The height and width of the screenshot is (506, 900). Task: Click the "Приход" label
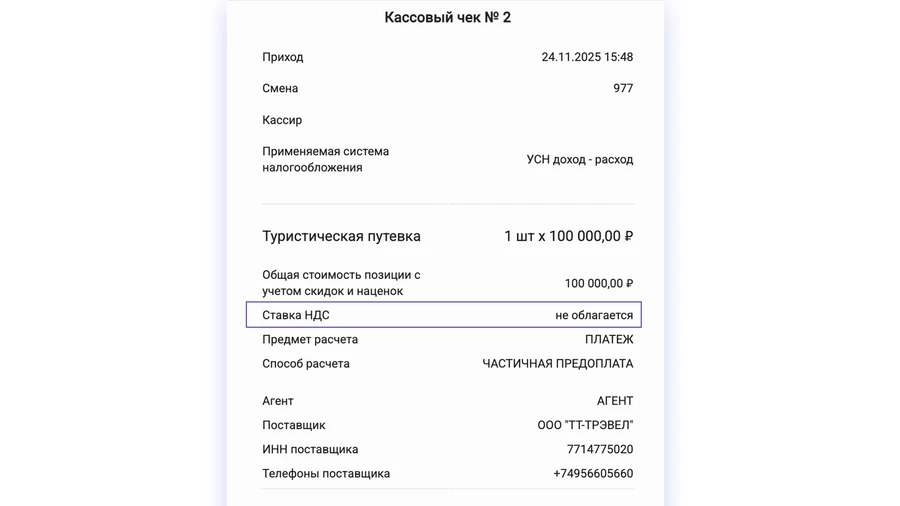point(283,58)
